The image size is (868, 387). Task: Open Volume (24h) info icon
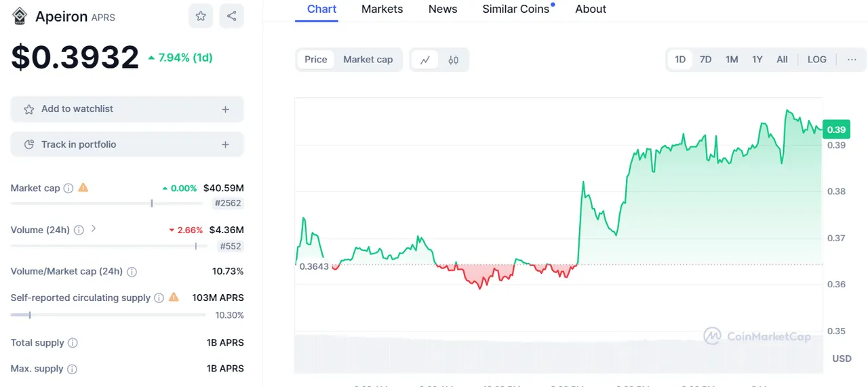pos(79,230)
